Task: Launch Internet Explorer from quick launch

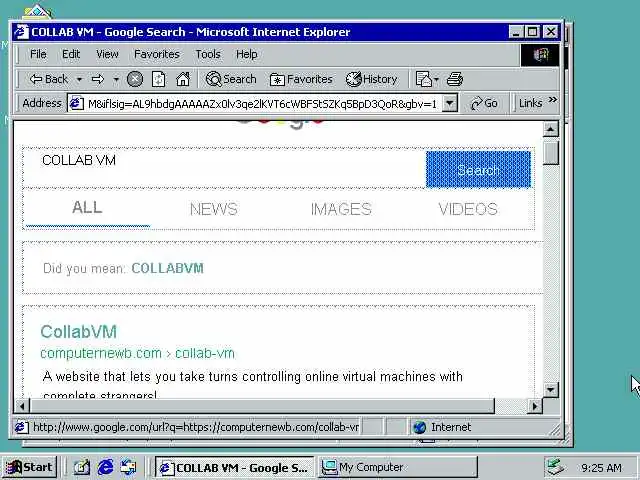Action: tap(105, 467)
